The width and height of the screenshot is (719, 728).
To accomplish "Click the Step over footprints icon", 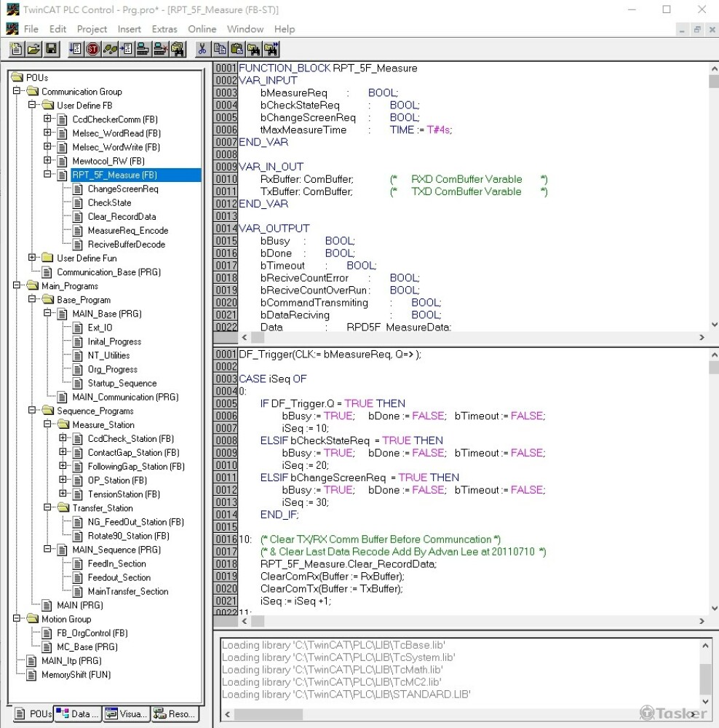I will [111, 50].
